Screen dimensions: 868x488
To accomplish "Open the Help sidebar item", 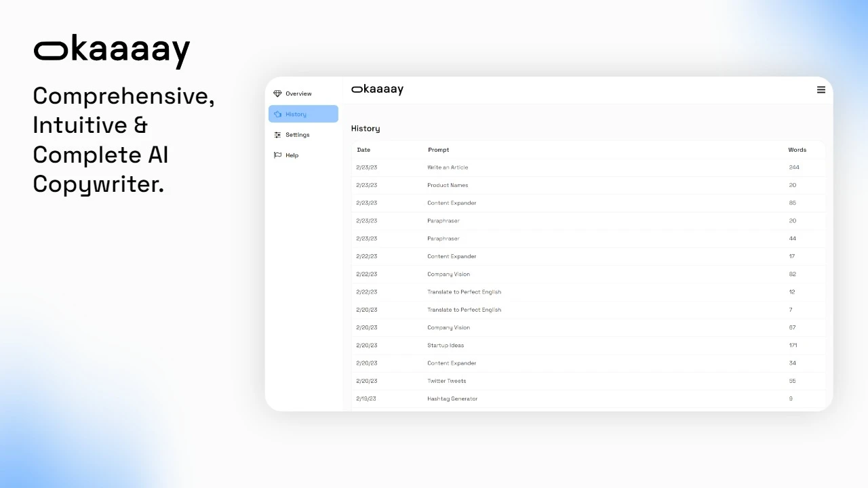I will [303, 155].
